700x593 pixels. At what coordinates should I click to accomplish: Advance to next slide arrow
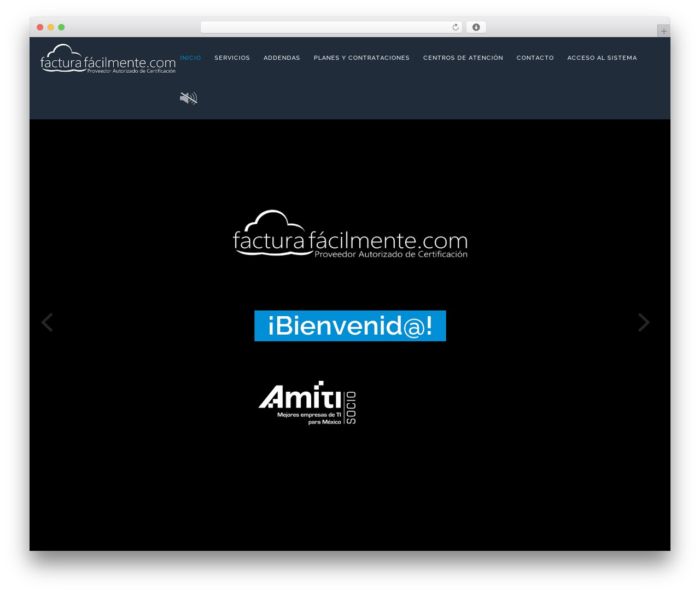[644, 323]
